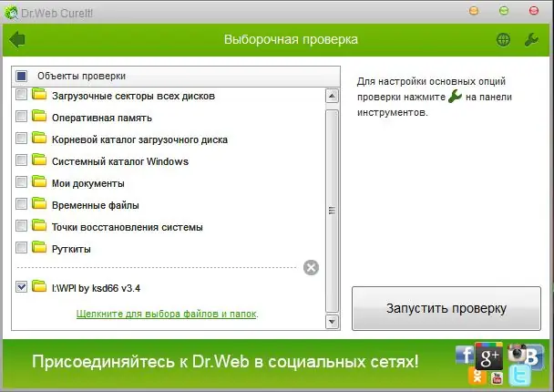Viewport: 554px width, 392px height.
Task: Open Dr.Web VKontakte icon
Action: click(x=535, y=357)
